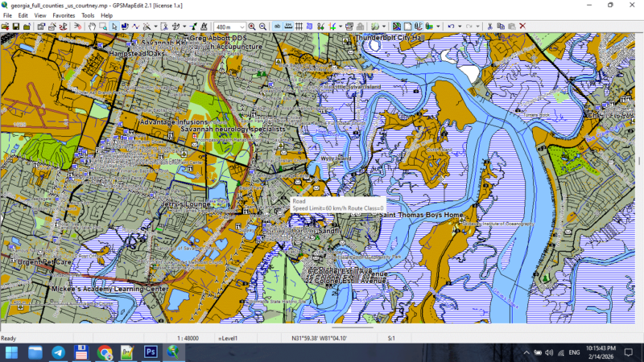The width and height of the screenshot is (644, 362).
Task: Open Photoshop from the taskbar
Action: click(151, 352)
